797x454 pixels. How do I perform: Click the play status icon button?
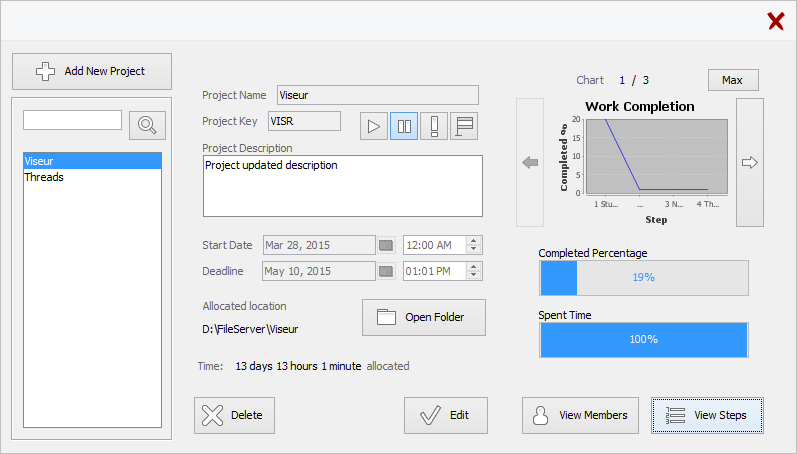pos(374,126)
